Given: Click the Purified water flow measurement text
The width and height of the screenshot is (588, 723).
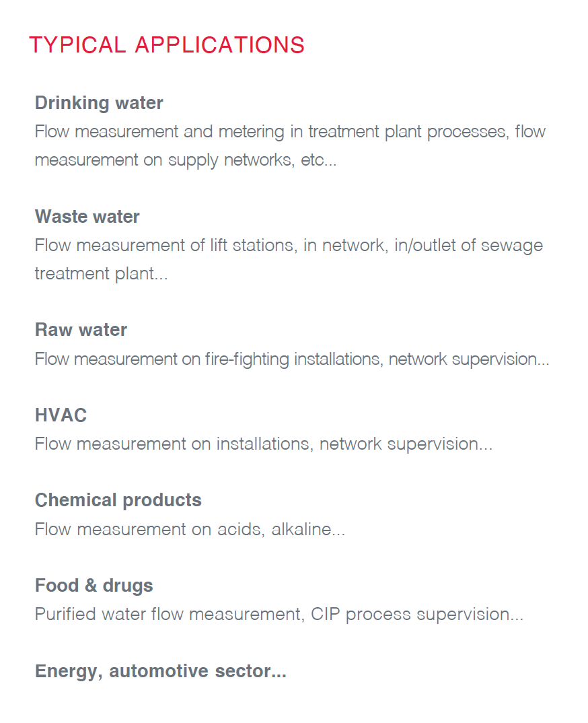Looking at the screenshot, I should point(170,615).
